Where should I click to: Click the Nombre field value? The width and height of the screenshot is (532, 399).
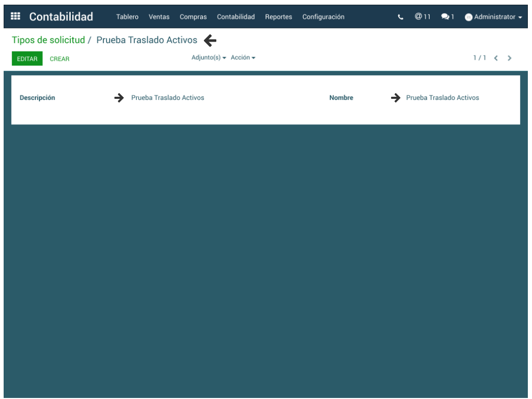[442, 98]
